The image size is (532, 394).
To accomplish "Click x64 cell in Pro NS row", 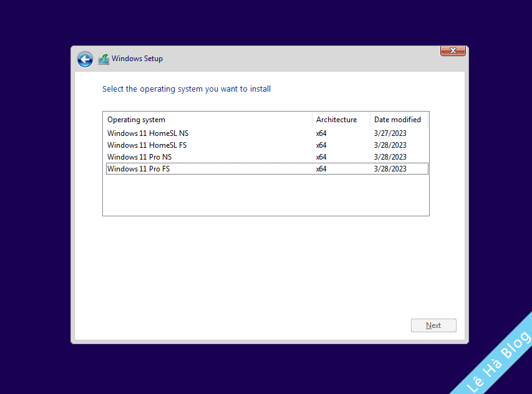I will (x=321, y=157).
